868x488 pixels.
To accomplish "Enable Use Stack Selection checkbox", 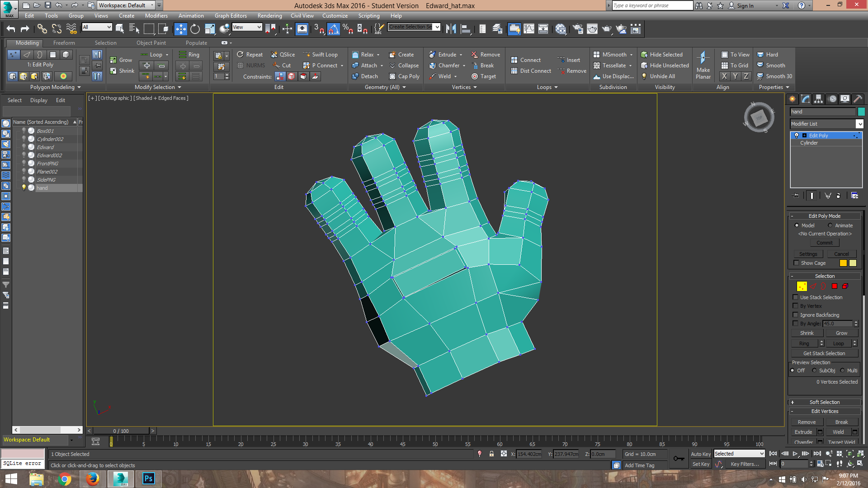I will (796, 297).
